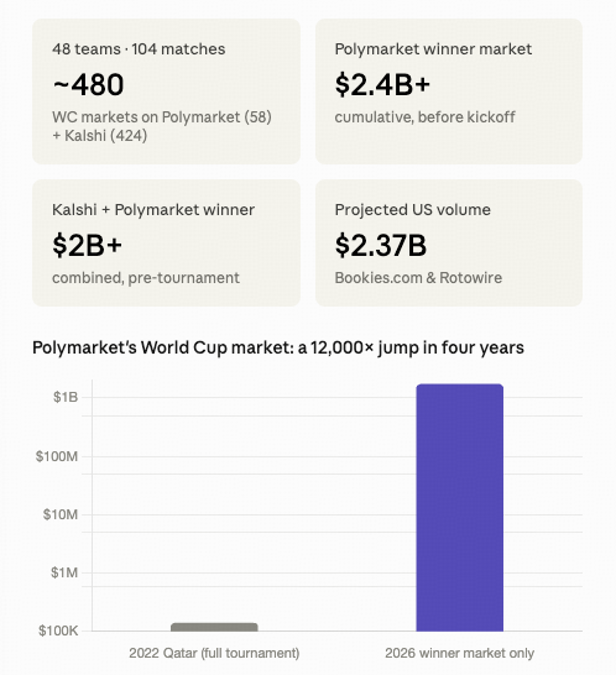The image size is (616, 675).
Task: Click the Bookies.com & Rotowire source text
Action: coord(418,278)
